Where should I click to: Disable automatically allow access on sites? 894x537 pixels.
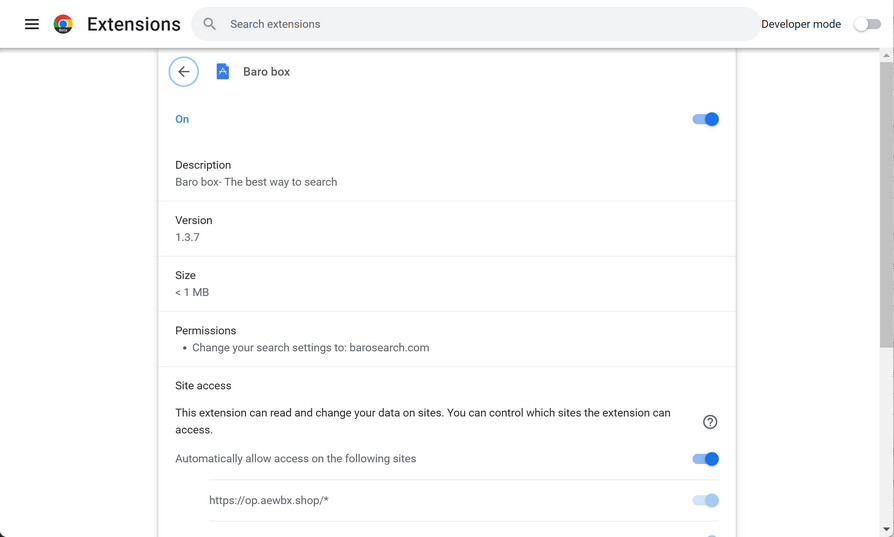pos(705,459)
